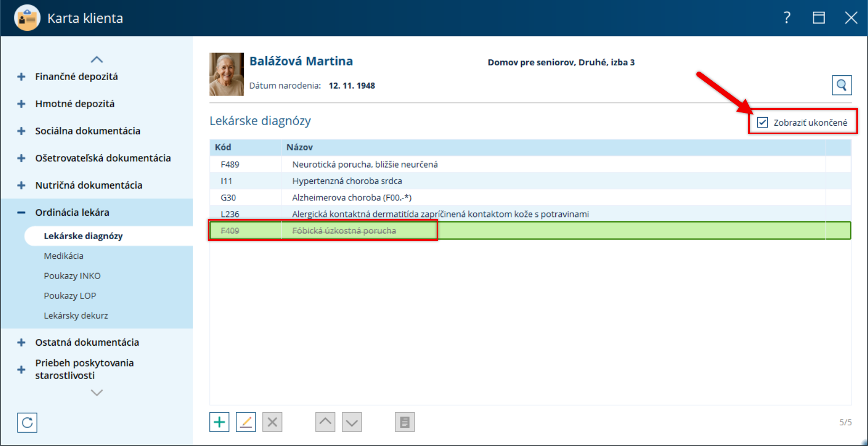This screenshot has height=446, width=868.
Task: Toggle the Zobraziť ukončené checkbox
Action: (763, 123)
